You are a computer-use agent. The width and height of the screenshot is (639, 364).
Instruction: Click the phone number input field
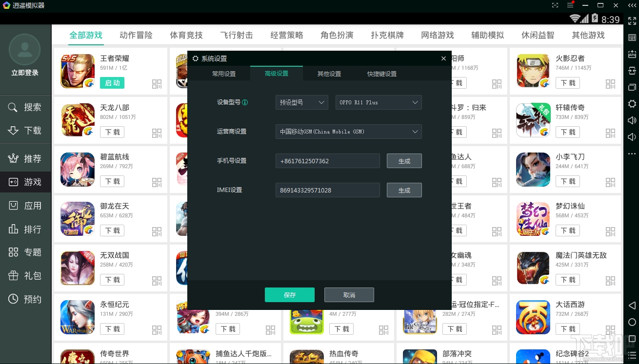328,161
